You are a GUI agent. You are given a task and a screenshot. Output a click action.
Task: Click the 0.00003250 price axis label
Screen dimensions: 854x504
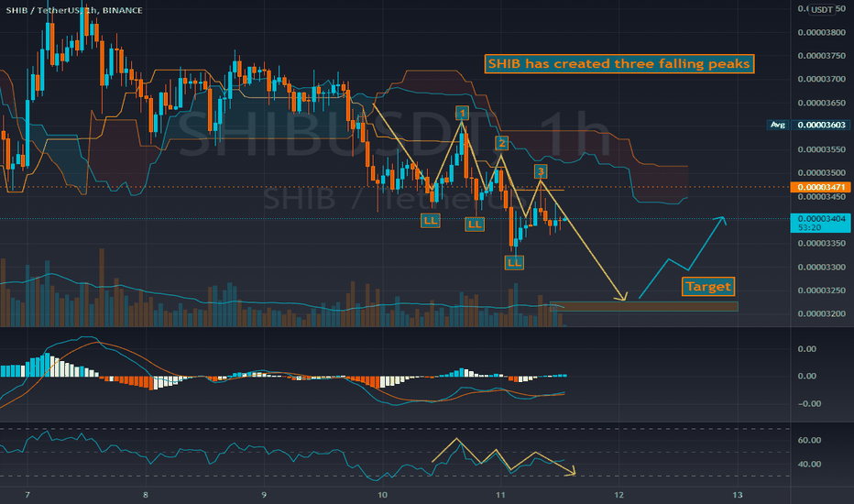click(x=821, y=290)
